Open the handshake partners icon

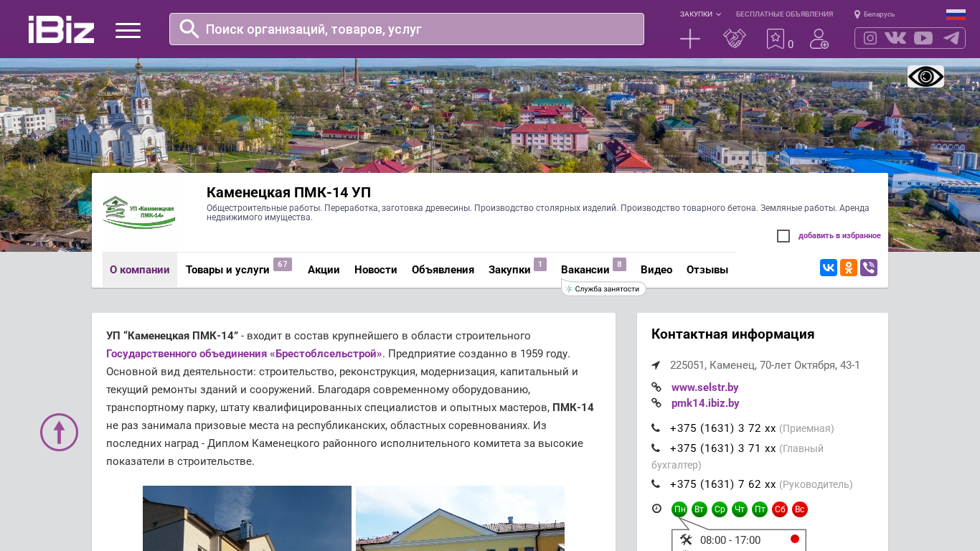coord(734,39)
